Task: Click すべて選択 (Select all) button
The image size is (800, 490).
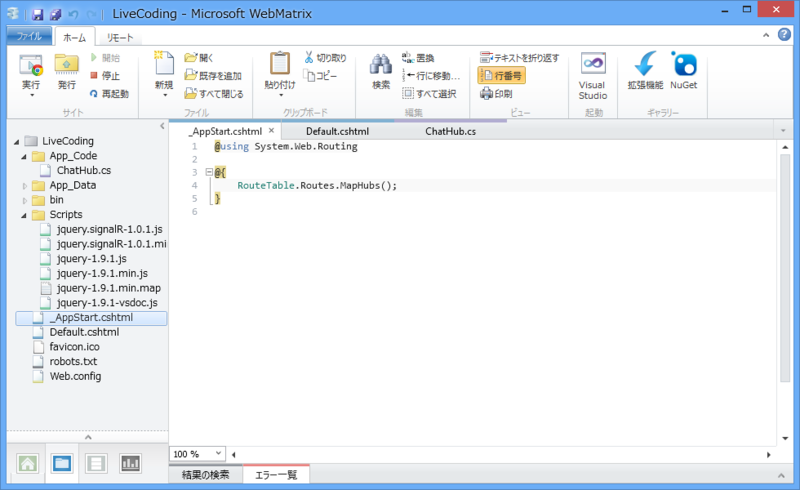Action: tap(429, 93)
